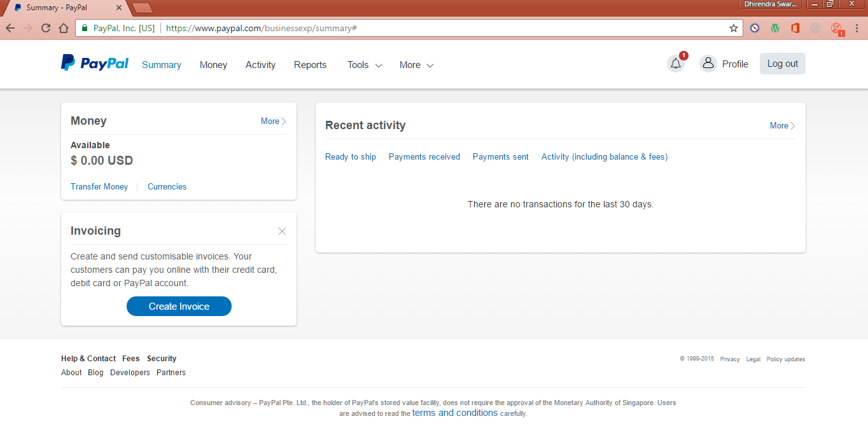Expand the Tools dropdown menu
The height and width of the screenshot is (428, 868).
pyautogui.click(x=364, y=65)
